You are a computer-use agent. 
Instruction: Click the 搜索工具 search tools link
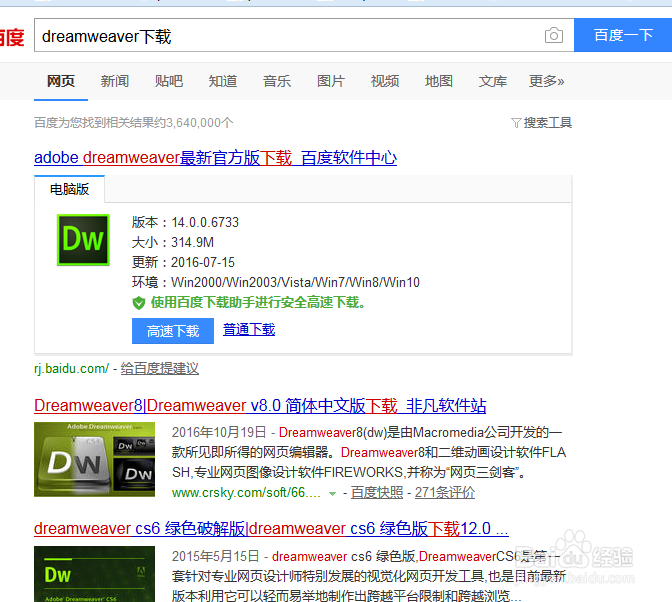tap(548, 123)
